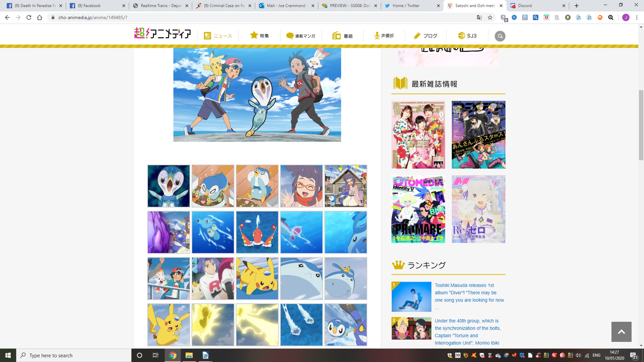
Task: Close the Discord tab
Action: click(x=564, y=6)
